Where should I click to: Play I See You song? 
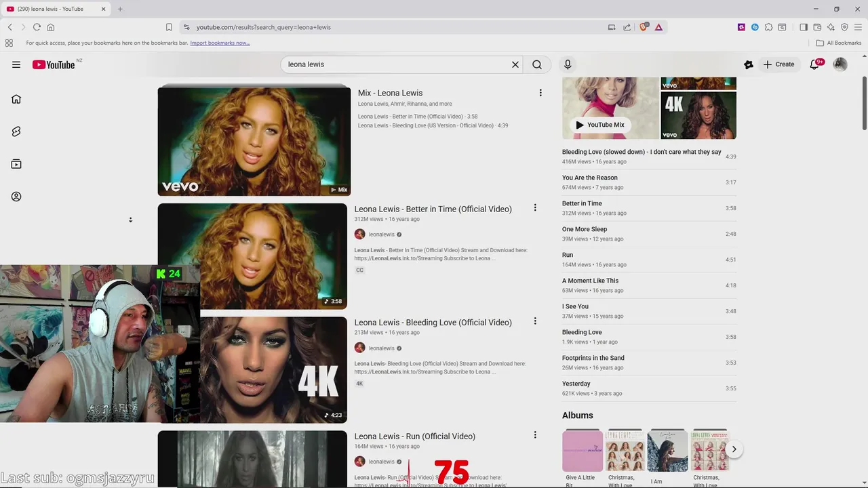[x=649, y=311]
